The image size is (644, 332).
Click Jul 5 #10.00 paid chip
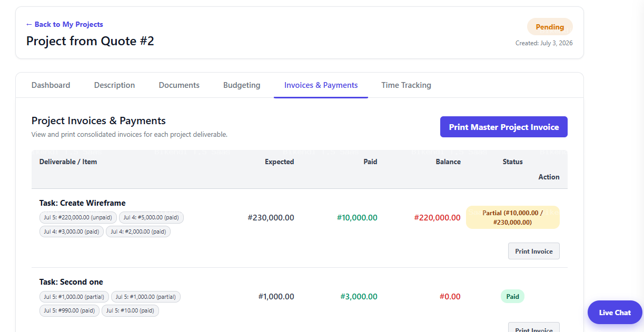pos(130,310)
